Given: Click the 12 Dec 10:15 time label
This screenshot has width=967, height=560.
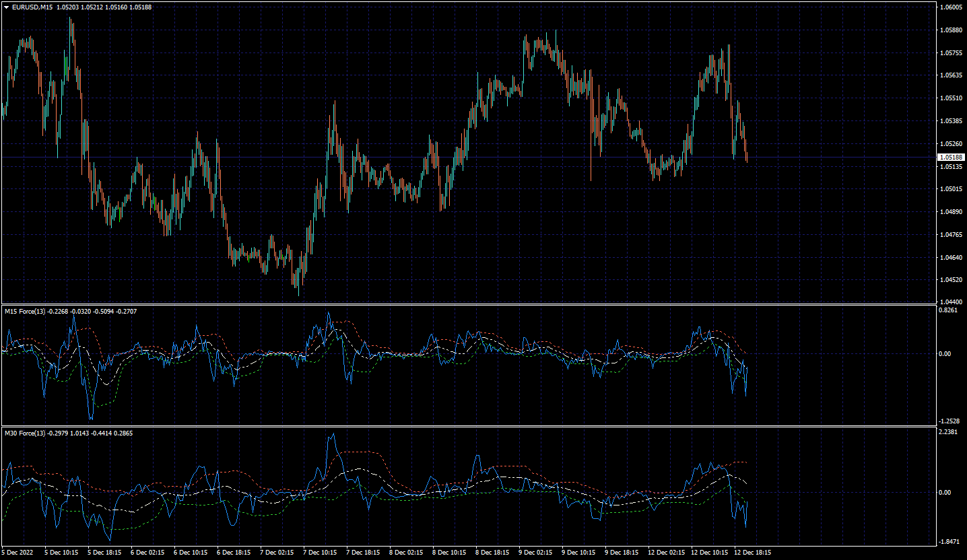Looking at the screenshot, I should click(x=710, y=553).
